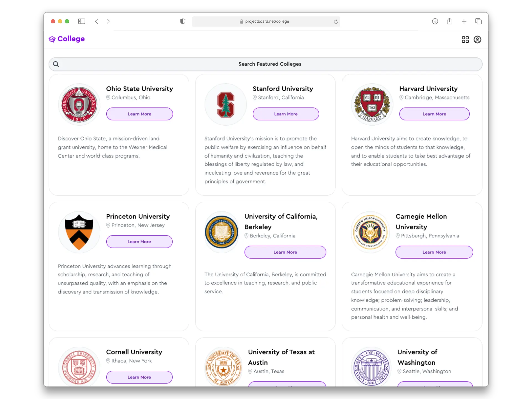Viewport: 532px width, 399px height.
Task: Learn More about Ohio State University
Action: [x=140, y=114]
